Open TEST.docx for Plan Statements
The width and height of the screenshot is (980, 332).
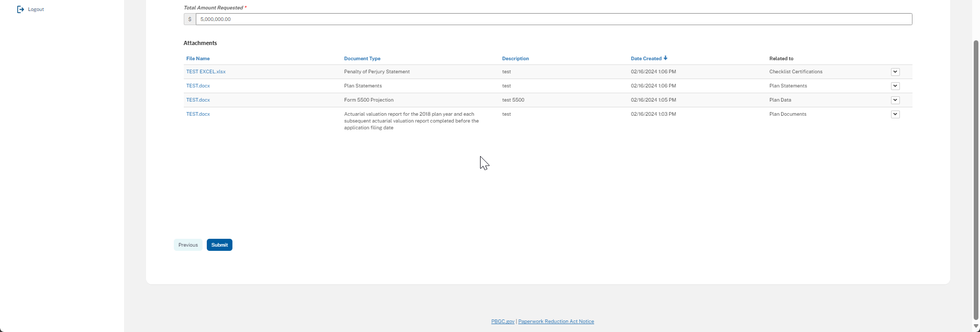[198, 86]
